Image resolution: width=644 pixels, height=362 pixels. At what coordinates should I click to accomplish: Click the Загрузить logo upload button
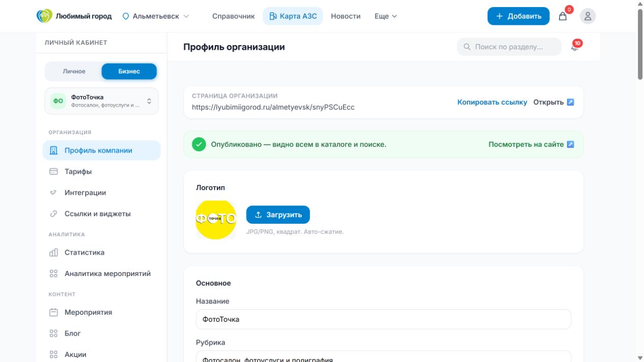(278, 215)
